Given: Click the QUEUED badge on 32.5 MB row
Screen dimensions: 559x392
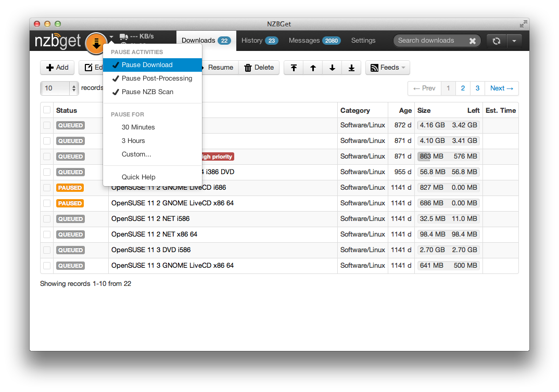Looking at the screenshot, I should (x=70, y=219).
